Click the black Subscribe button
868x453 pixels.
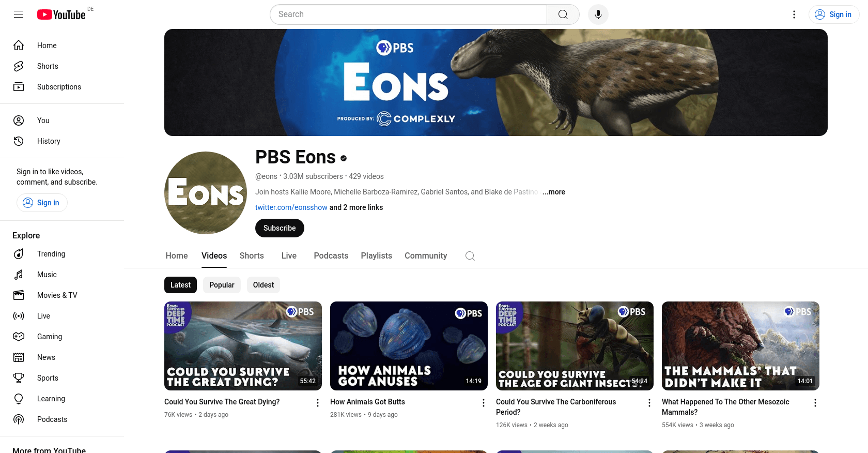tap(280, 228)
